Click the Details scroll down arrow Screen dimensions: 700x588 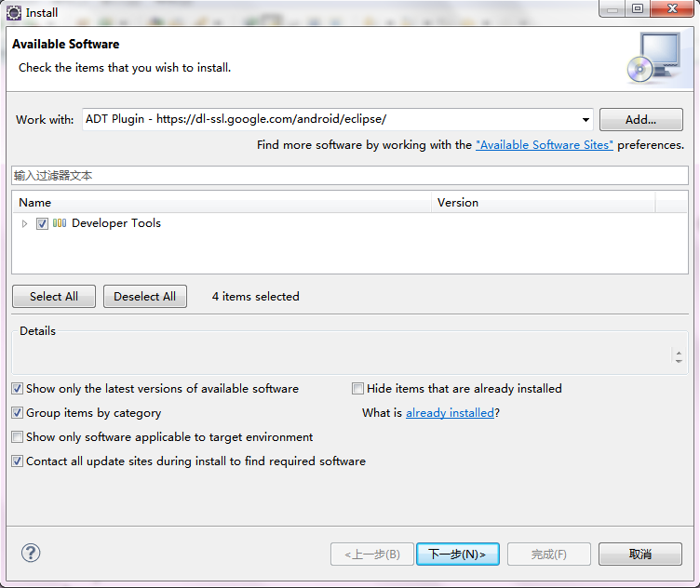pos(679,360)
